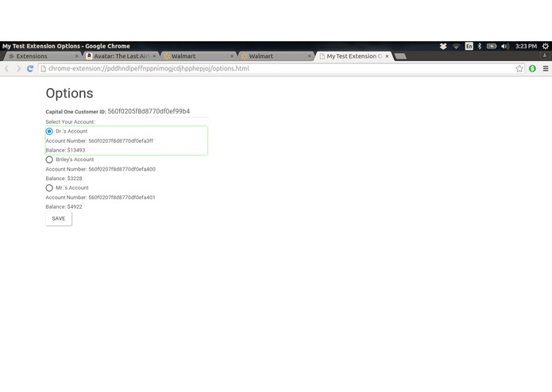Close the second Walmart tab
The height and width of the screenshot is (392, 552).
[310, 56]
